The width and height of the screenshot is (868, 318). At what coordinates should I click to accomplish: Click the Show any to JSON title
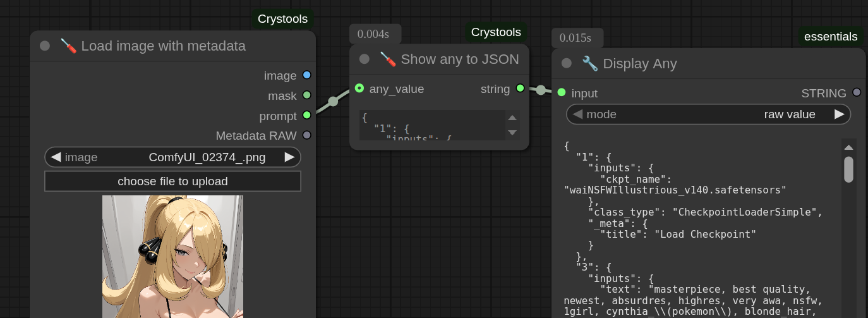(x=460, y=59)
